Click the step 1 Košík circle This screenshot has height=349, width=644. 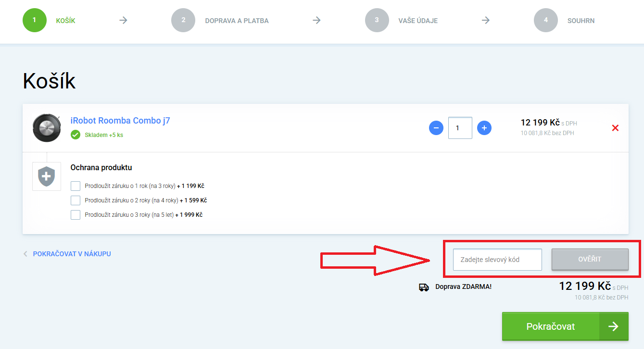coord(34,21)
